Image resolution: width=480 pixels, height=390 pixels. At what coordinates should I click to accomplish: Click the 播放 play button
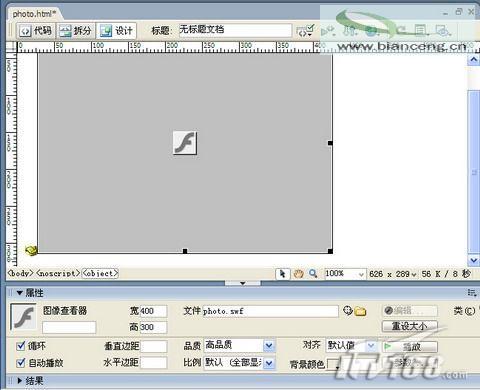click(x=410, y=347)
